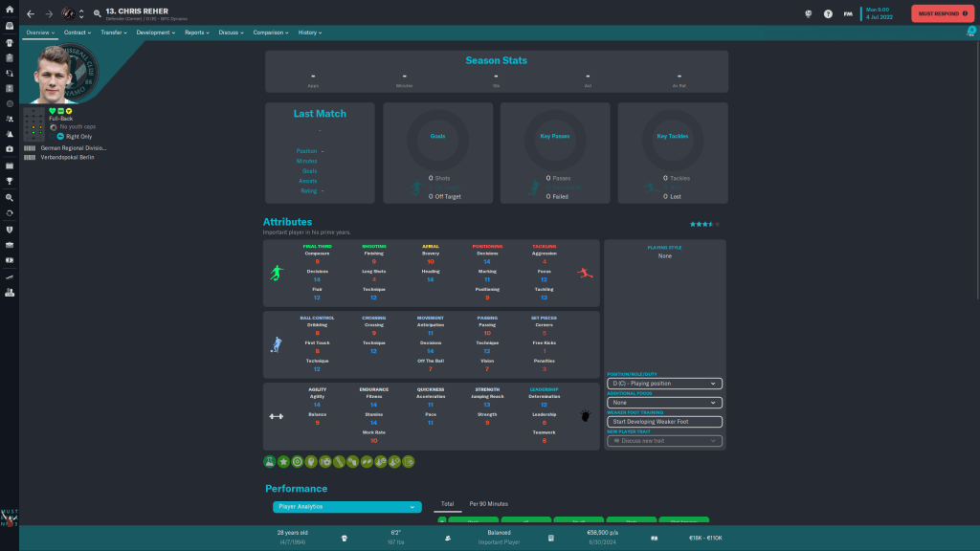Open the search magnifier icon

(x=97, y=13)
